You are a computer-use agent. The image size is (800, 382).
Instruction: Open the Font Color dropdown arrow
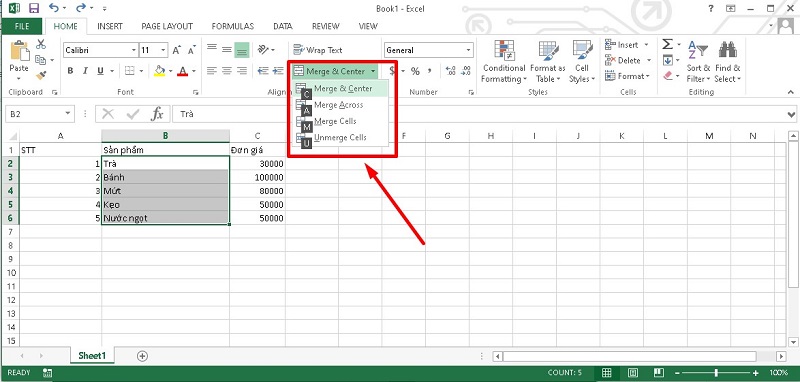pyautogui.click(x=194, y=71)
